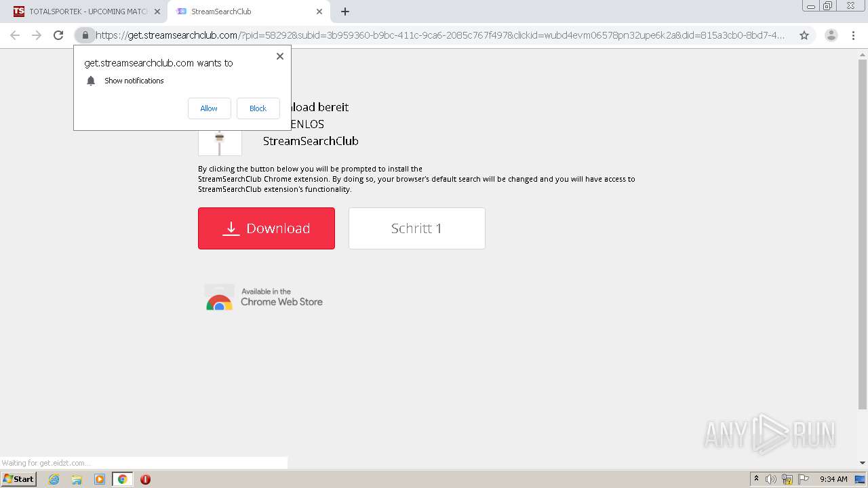This screenshot has height=488, width=868.
Task: Click 'Waiting for get.eidzt.com' status text
Action: point(46,463)
